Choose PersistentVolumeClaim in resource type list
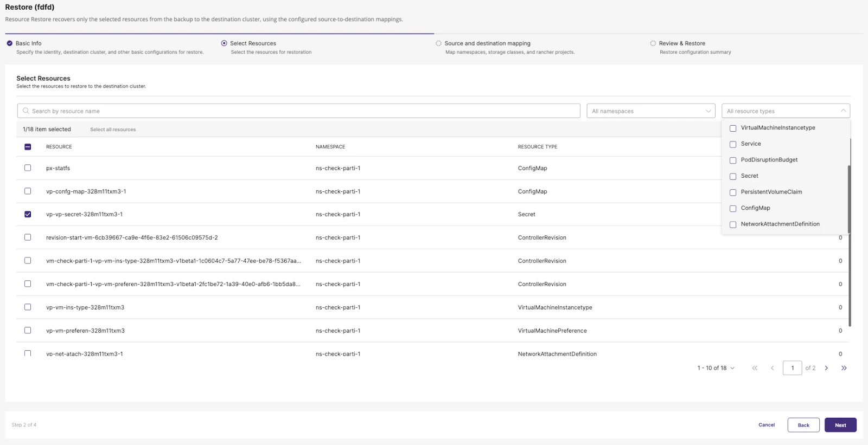This screenshot has width=868, height=445. (733, 192)
